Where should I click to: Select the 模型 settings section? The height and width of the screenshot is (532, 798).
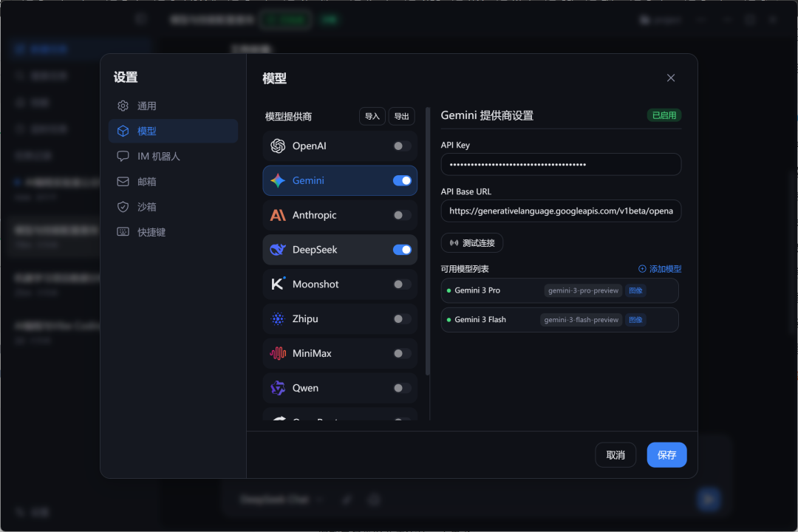pos(173,131)
